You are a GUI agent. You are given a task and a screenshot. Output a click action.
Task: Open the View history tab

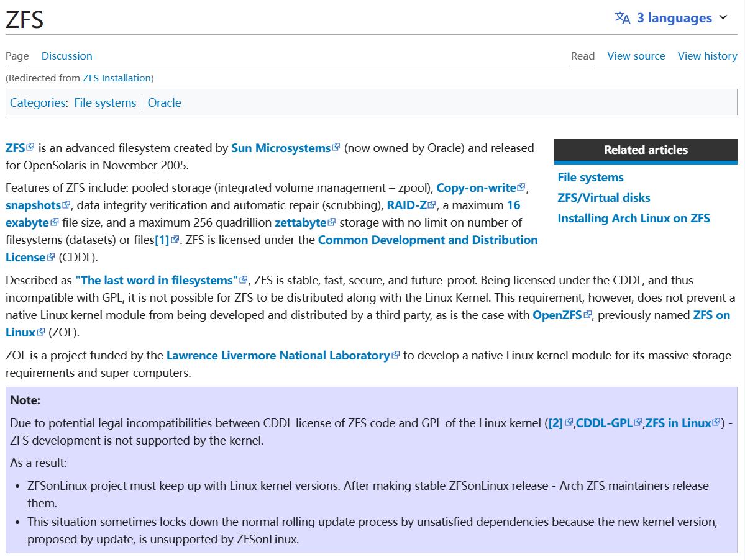pyautogui.click(x=707, y=56)
